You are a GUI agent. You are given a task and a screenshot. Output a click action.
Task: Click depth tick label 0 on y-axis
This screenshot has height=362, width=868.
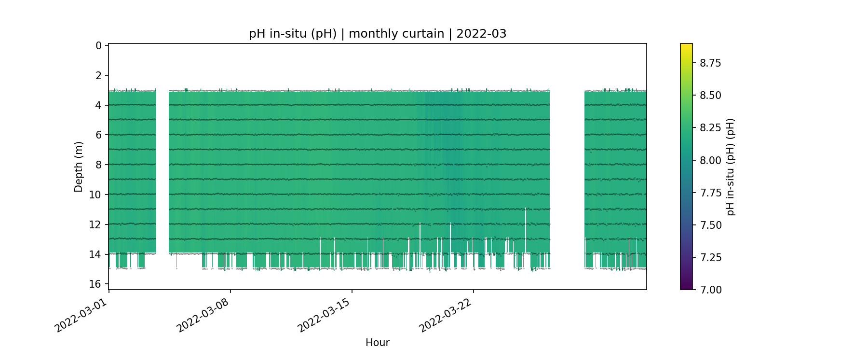[99, 46]
